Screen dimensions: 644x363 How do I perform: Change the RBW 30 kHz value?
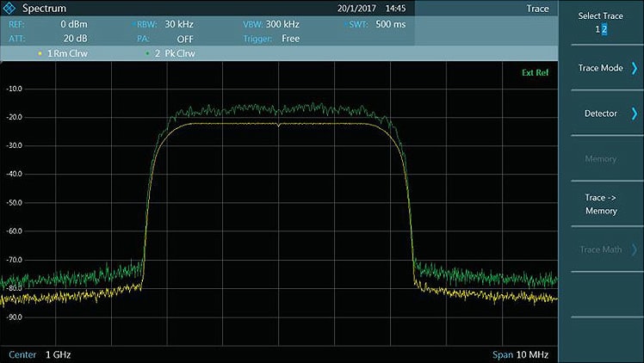pos(179,24)
